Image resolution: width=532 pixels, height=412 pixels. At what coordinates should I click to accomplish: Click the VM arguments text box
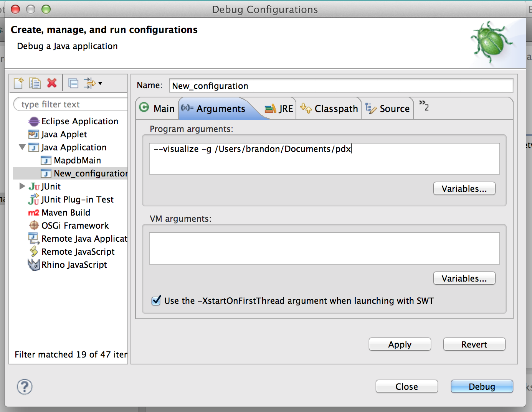324,249
